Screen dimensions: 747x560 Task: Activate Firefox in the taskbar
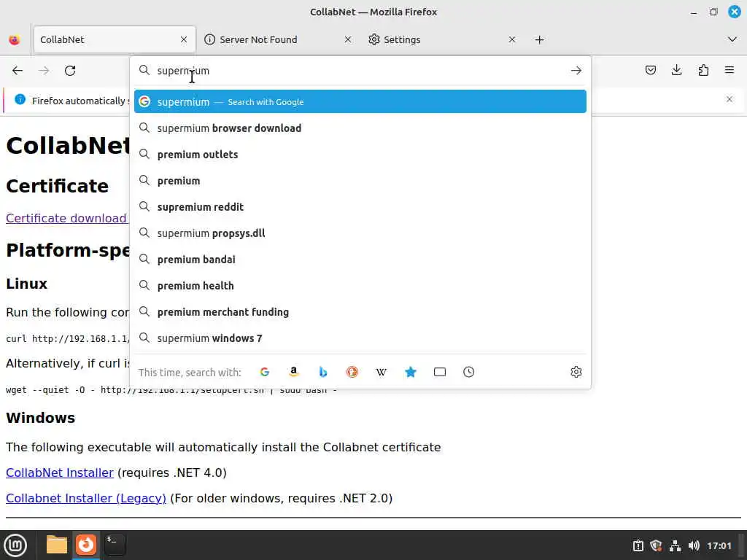[x=86, y=545]
